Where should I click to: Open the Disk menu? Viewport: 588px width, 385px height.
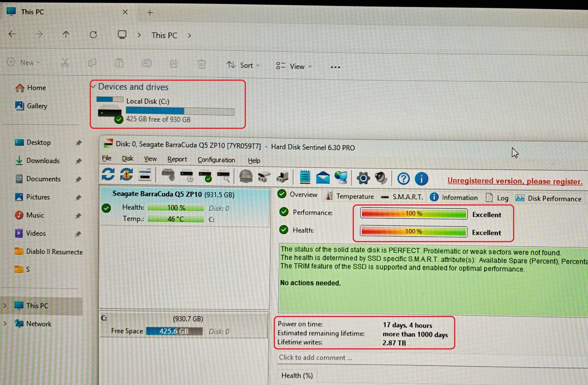128,159
